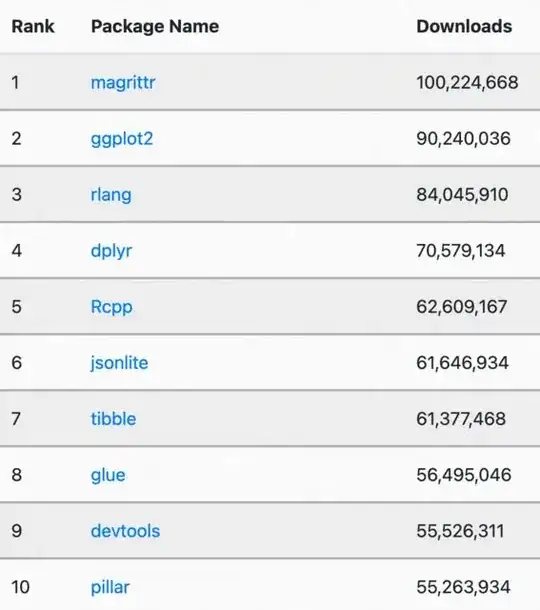Click the Downloads column header
Image resolution: width=540 pixels, height=610 pixels.
point(464,26)
